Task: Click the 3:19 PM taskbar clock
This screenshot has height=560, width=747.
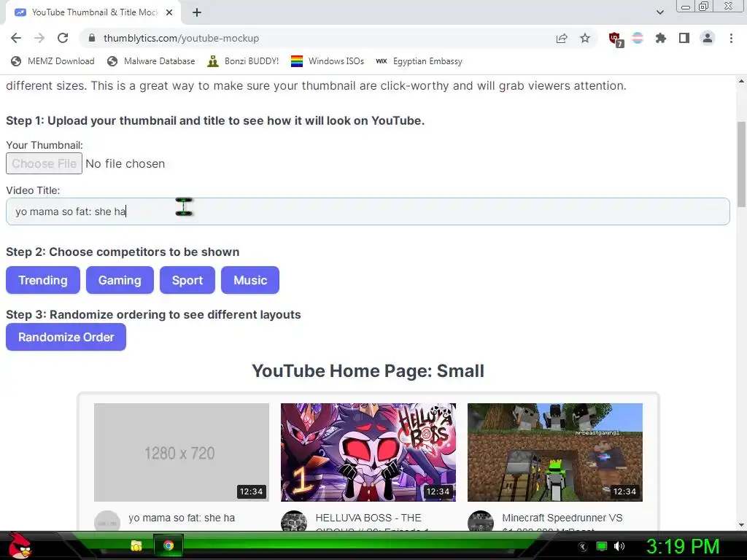Action: pyautogui.click(x=683, y=546)
